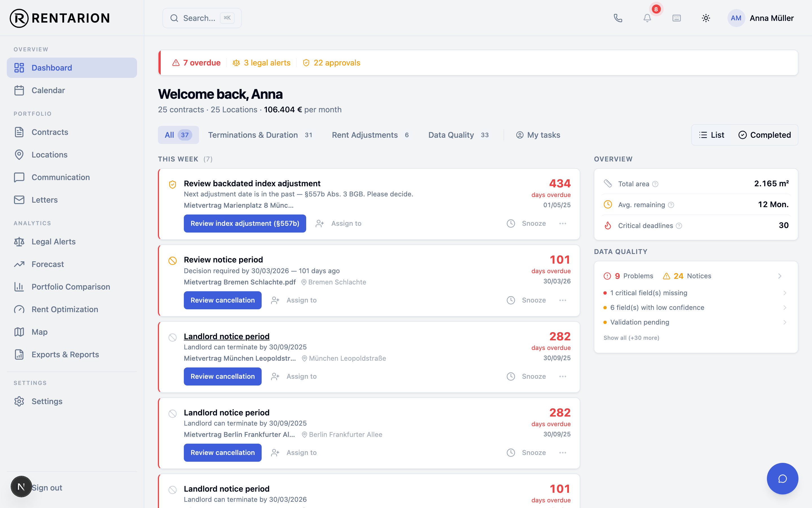The image size is (812, 508).
Task: Select Rent Adjustments tab
Action: 370,135
